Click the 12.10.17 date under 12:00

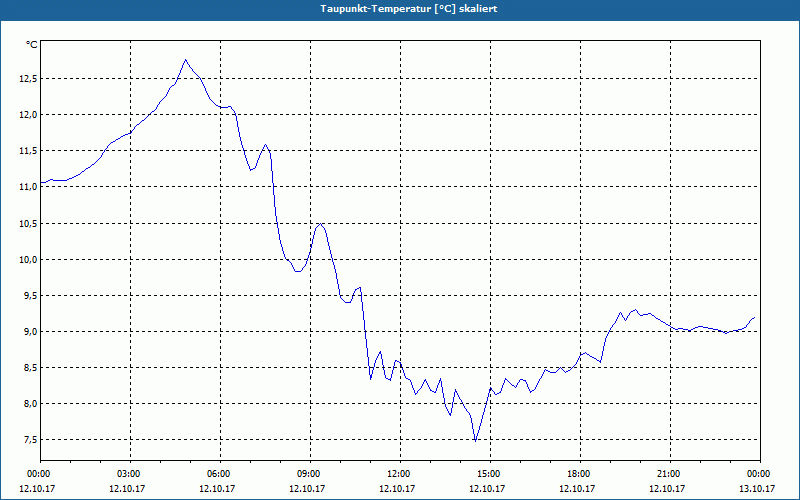397,488
